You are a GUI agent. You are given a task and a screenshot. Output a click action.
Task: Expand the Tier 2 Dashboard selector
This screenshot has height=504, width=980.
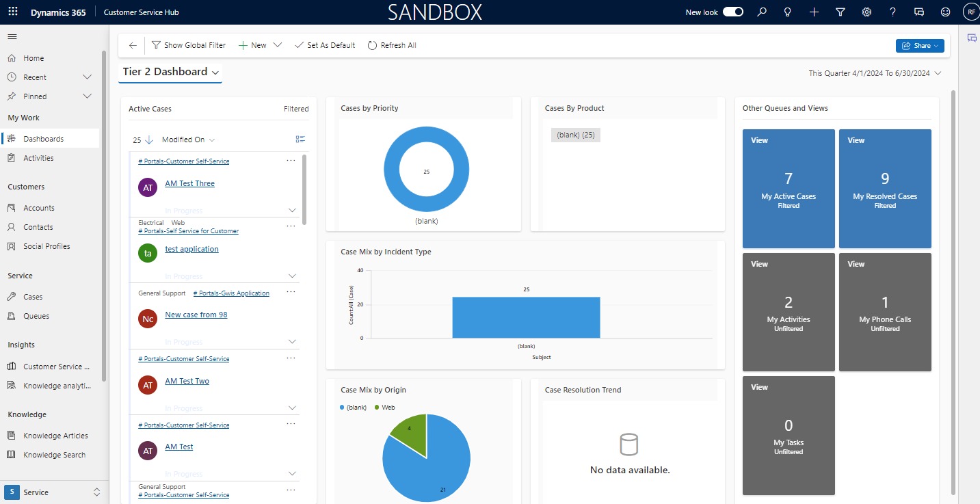216,72
